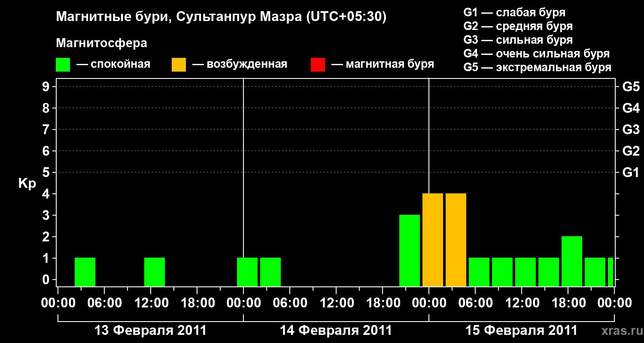Click '00:00' label between 13 and 14 February
Viewport: 644px width, 343px height.
[x=243, y=303]
